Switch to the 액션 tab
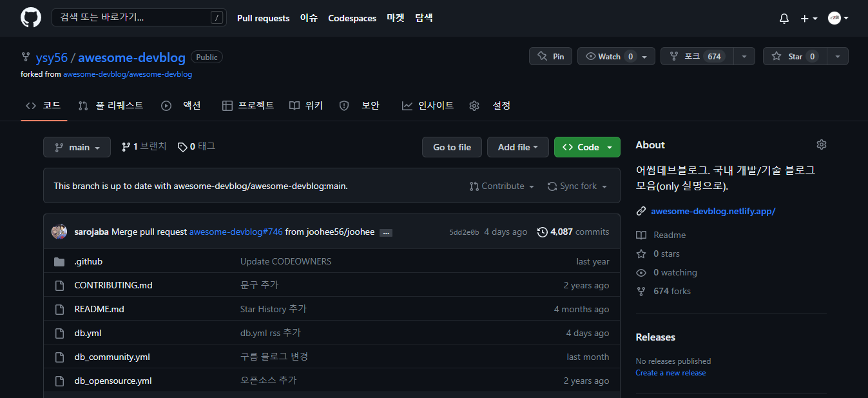The width and height of the screenshot is (868, 398). tap(181, 105)
